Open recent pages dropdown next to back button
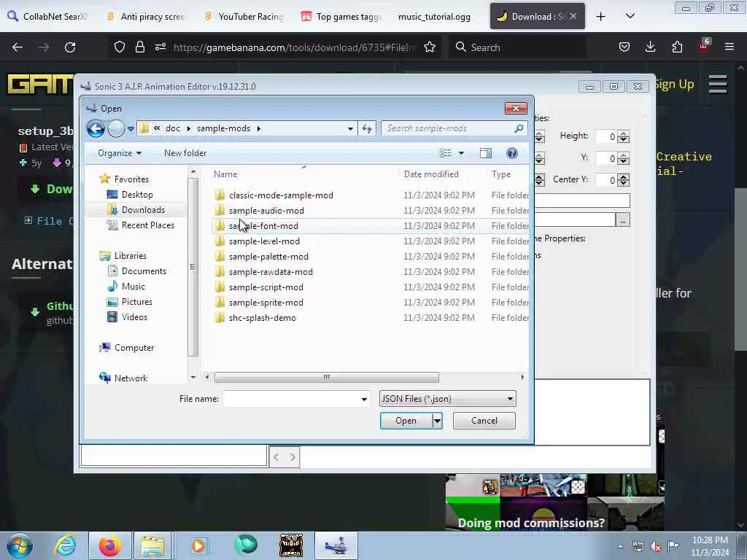Screen dimensions: 747x560 [x=131, y=128]
